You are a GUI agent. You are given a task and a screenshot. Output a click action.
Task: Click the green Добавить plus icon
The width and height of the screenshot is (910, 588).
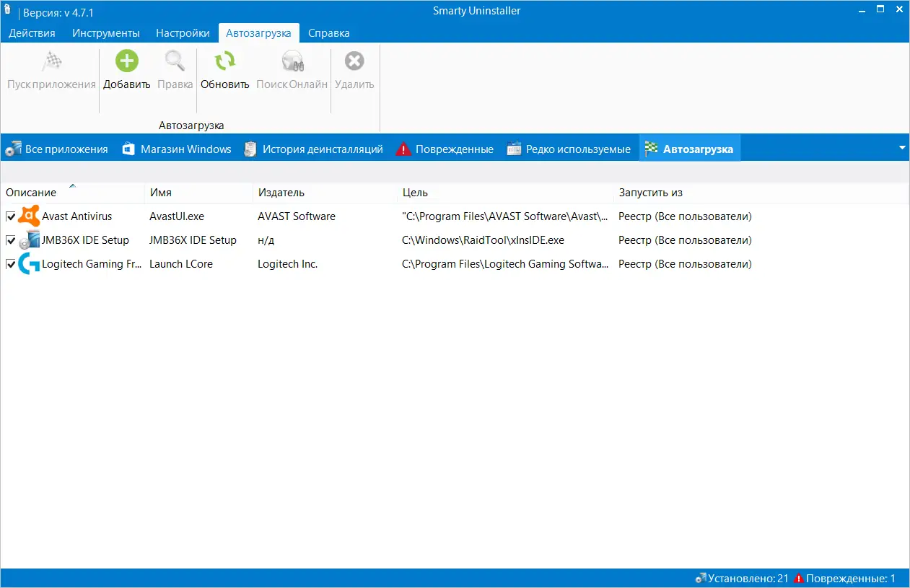pos(127,61)
